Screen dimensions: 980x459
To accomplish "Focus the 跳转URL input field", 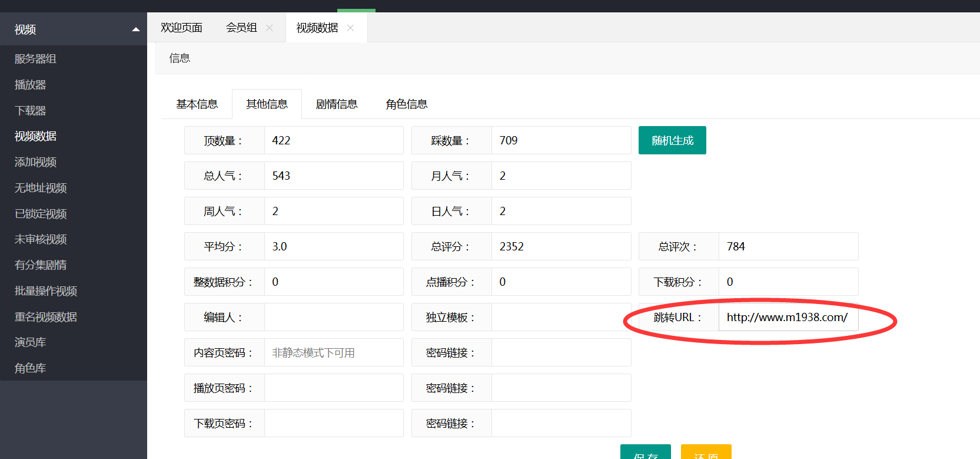I will pyautogui.click(x=788, y=317).
